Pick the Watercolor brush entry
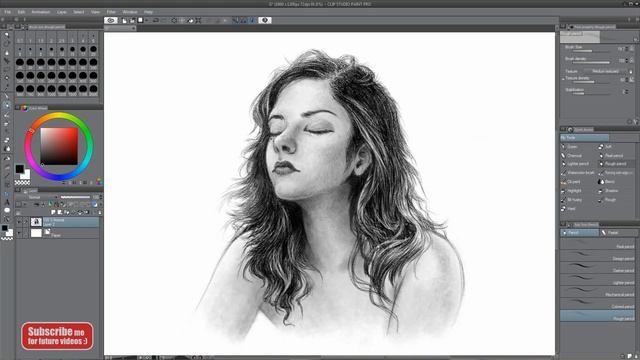The height and width of the screenshot is (360, 640). [579, 173]
